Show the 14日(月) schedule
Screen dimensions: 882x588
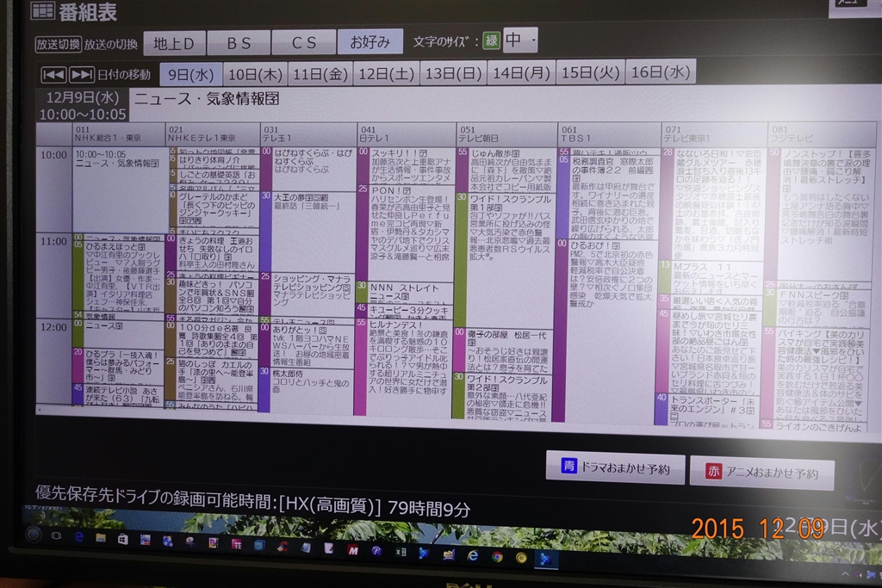[x=521, y=72]
